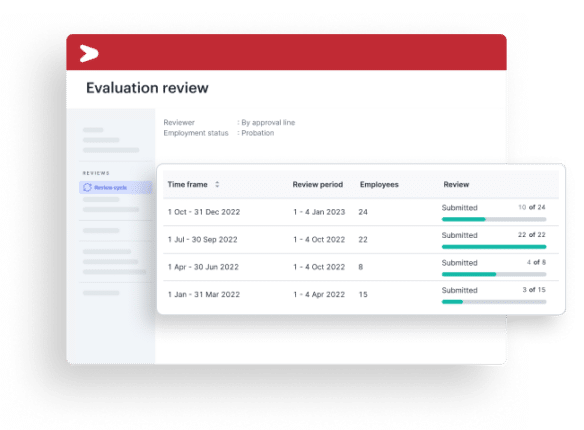Image resolution: width=584 pixels, height=430 pixels.
Task: Click the 10 of 24 progress bar
Action: (x=494, y=219)
